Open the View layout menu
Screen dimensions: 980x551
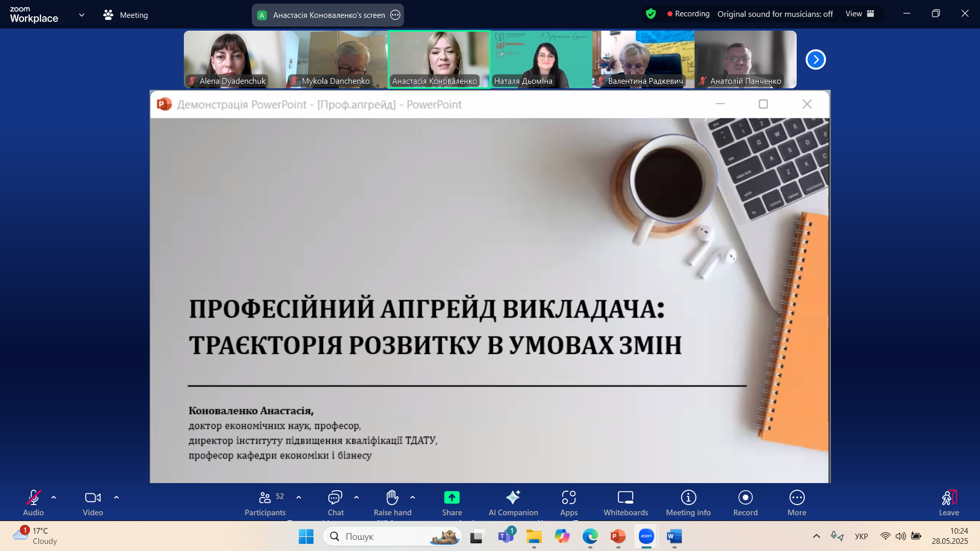859,14
